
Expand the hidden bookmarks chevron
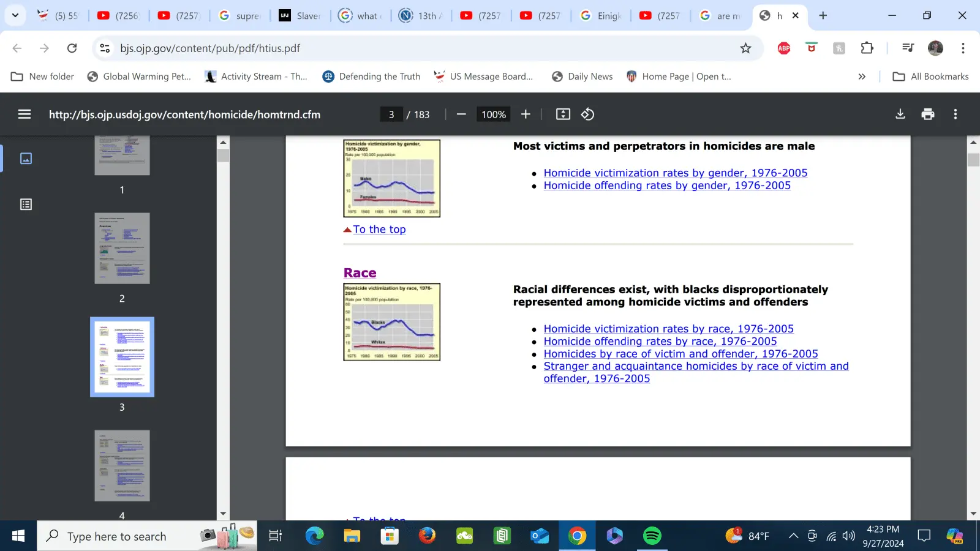[x=862, y=77]
